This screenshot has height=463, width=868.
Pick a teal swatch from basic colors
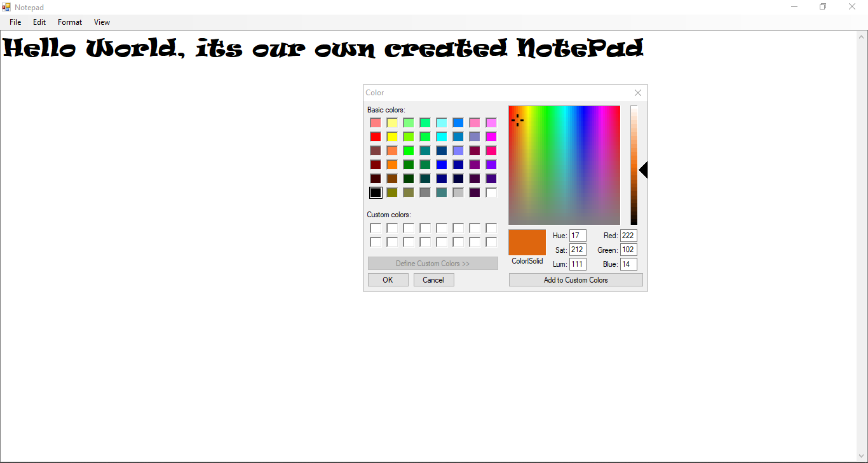425,150
